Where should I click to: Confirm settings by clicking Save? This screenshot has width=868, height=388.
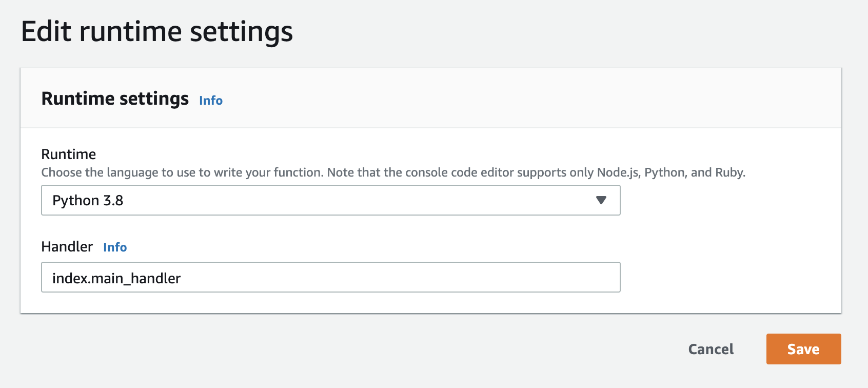(803, 349)
